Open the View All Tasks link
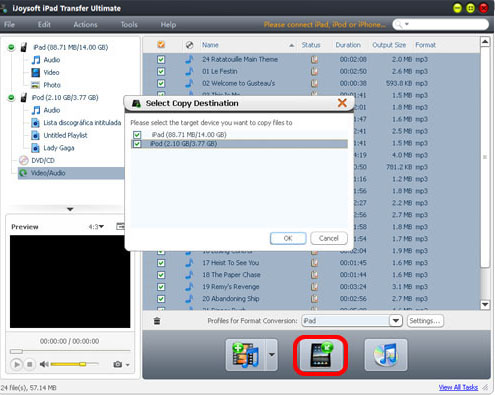Screen dimensions: 495x395 point(458,387)
